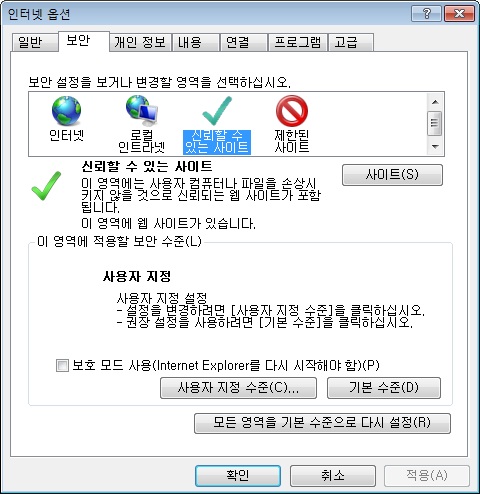Select the 로컬 인트라넷 zone icon
Screen dimensions: 480x494
tap(142, 111)
